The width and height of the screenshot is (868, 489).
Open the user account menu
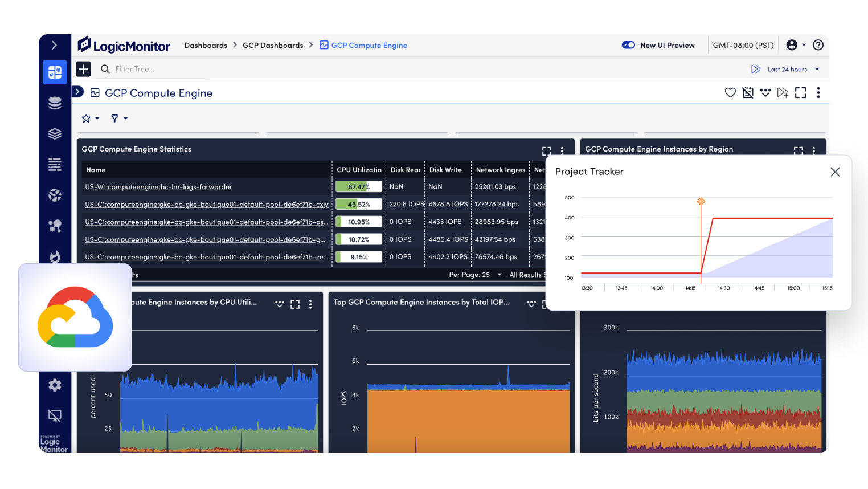click(796, 45)
